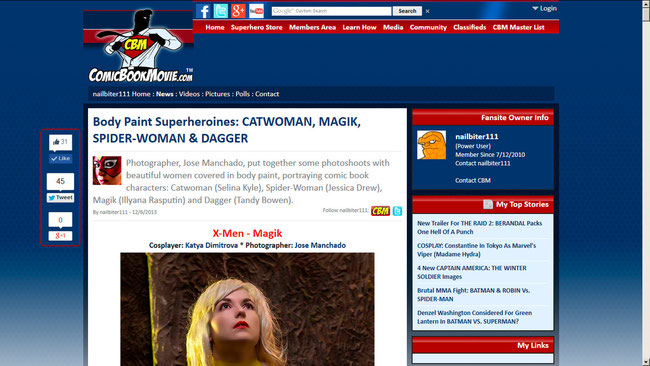The image size is (650, 366).
Task: Click the Body Paint Superheroines article title
Action: (x=227, y=130)
